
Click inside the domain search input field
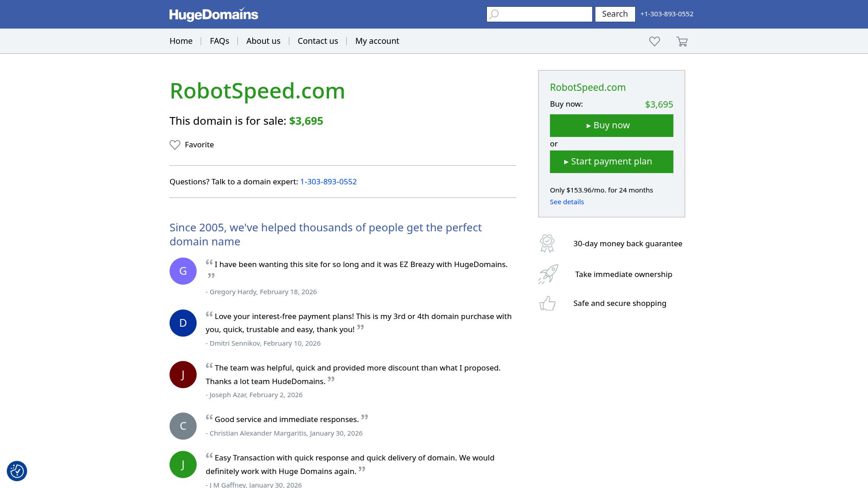pyautogui.click(x=542, y=14)
